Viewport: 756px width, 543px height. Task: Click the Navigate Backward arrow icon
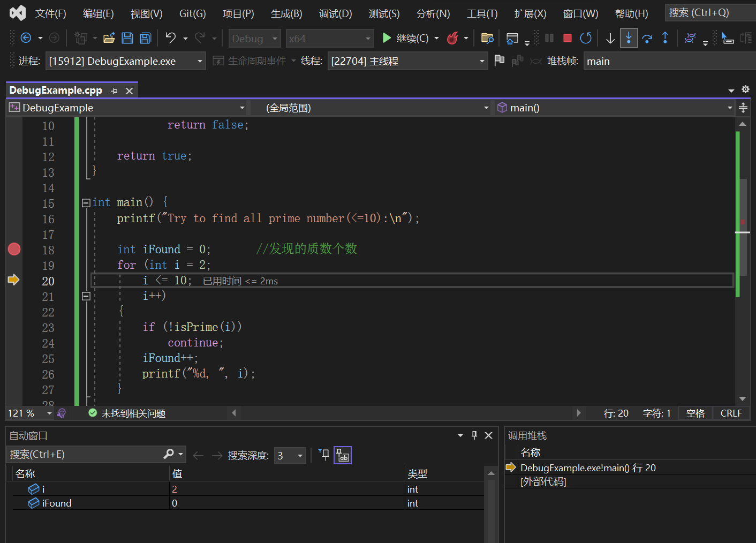point(26,38)
